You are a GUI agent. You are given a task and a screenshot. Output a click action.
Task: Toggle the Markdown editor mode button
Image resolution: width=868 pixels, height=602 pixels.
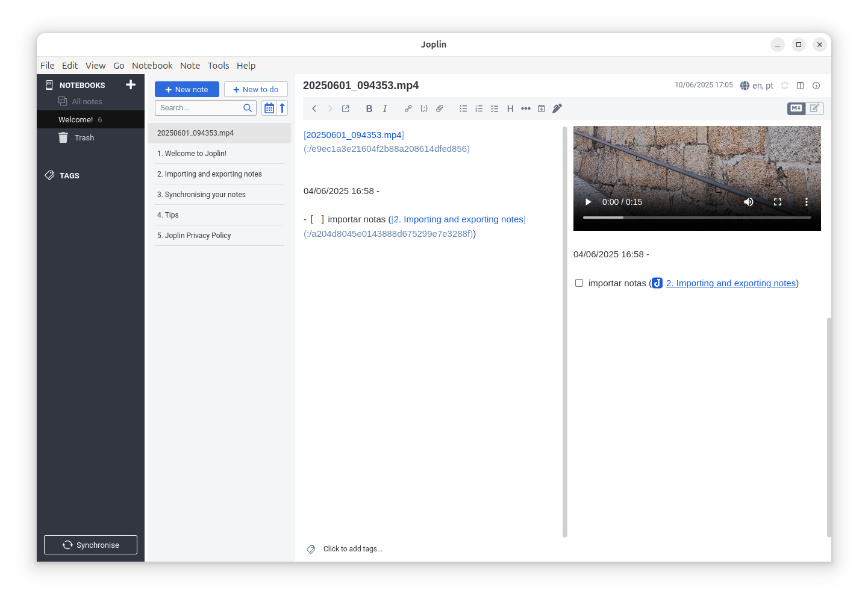796,108
